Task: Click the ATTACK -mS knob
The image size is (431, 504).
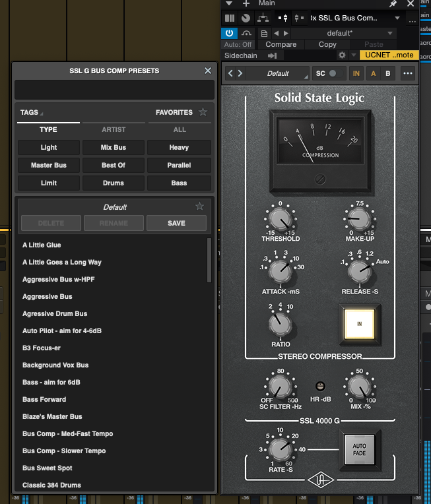Action: click(x=280, y=271)
